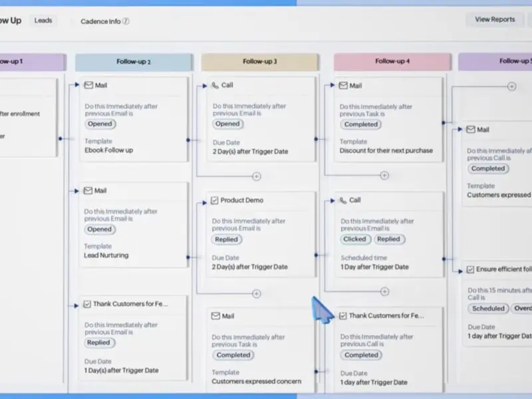Open View Reports
This screenshot has width=532, height=399.
(495, 19)
